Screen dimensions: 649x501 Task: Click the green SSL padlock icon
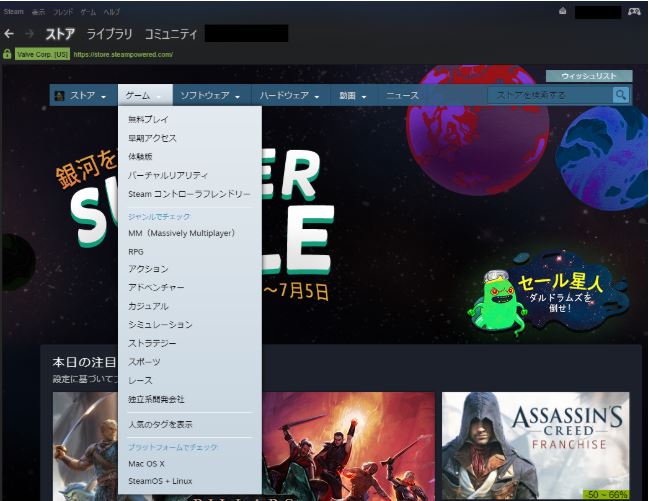click(x=7, y=54)
